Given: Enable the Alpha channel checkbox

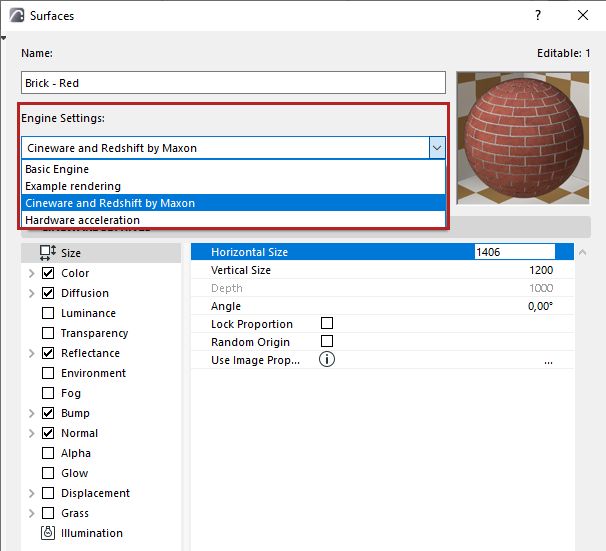Looking at the screenshot, I should pyautogui.click(x=48, y=453).
